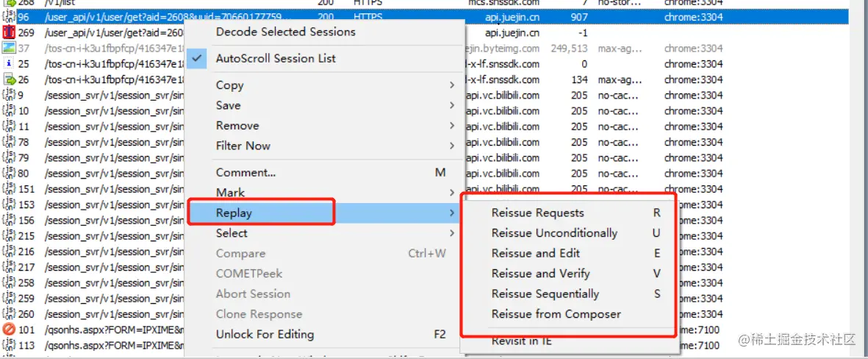Screen dimensions: 868x359
Task: Click the JSON icon of session 11
Action: coord(8,127)
